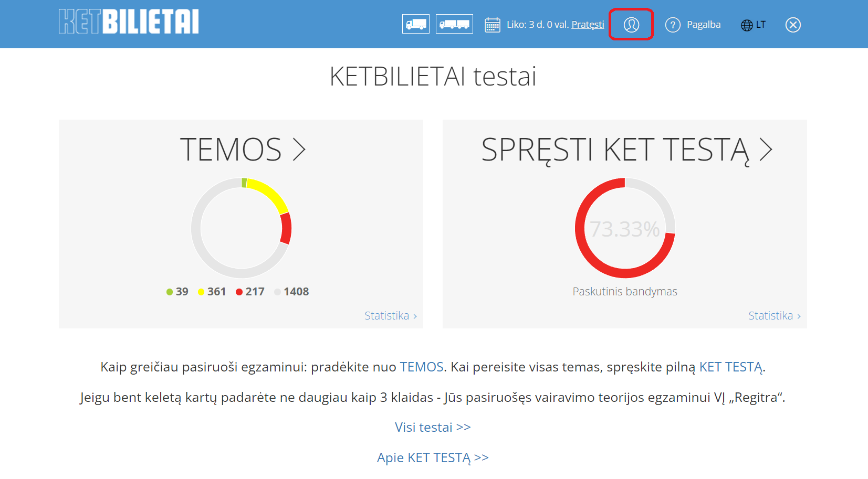Open the LT language selector
Screen dimensions: 868x479
click(760, 25)
